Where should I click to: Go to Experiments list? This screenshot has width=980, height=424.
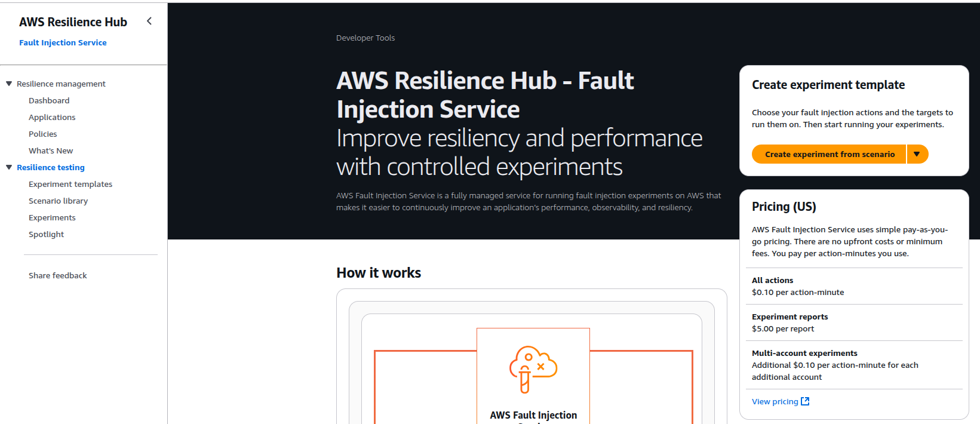click(52, 217)
